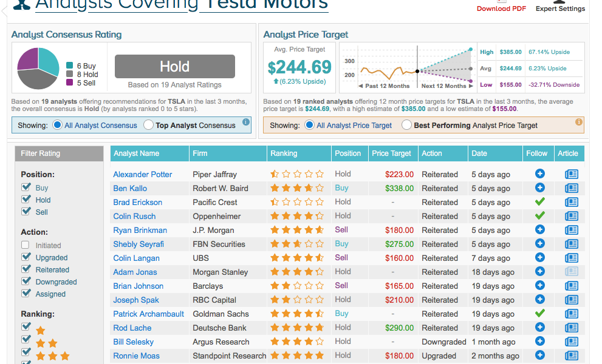Uncheck the Downgraded action filter
This screenshot has width=602, height=364.
[x=26, y=281]
